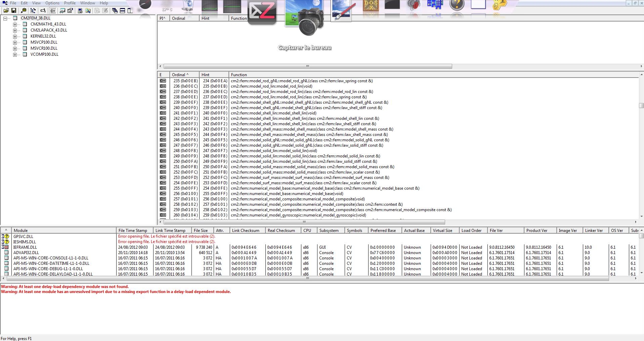Image resolution: width=644 pixels, height=341 pixels.
Task: Click the Start Profiling toolbar icon
Action: tap(97, 10)
